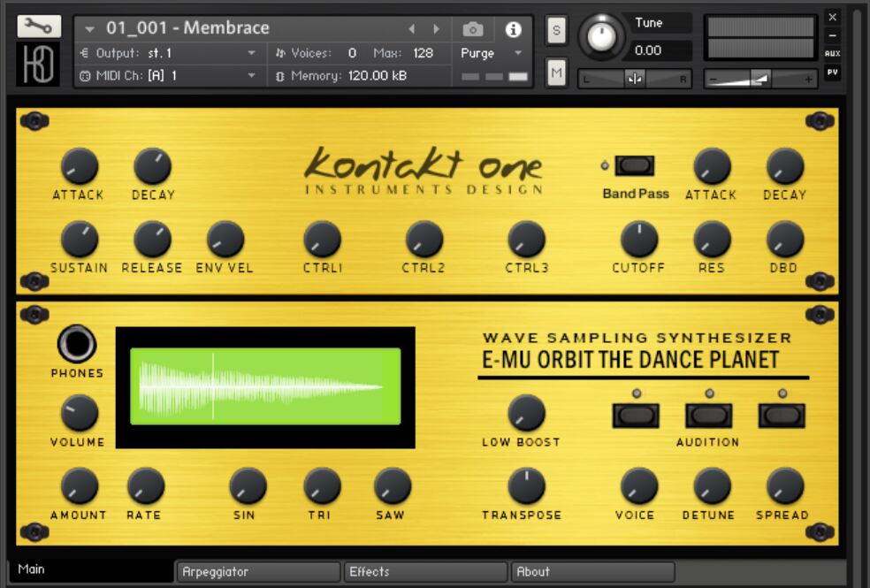Click the pan L-R slider

pos(635,80)
